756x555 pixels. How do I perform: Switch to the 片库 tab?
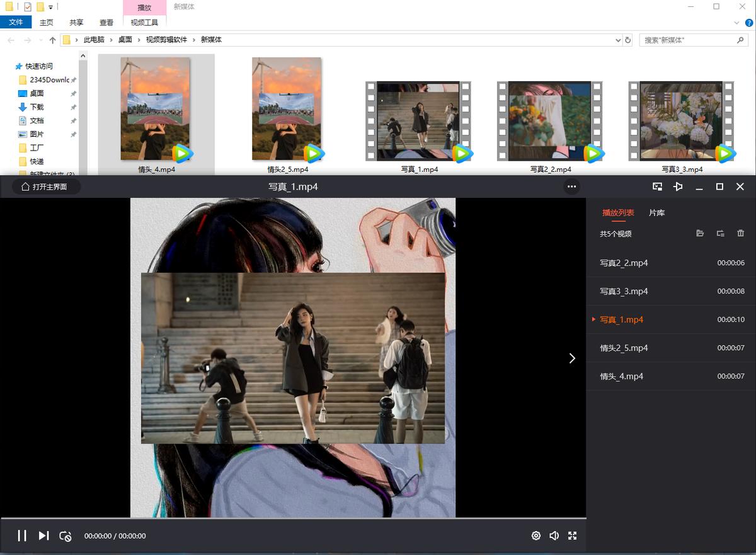(656, 213)
